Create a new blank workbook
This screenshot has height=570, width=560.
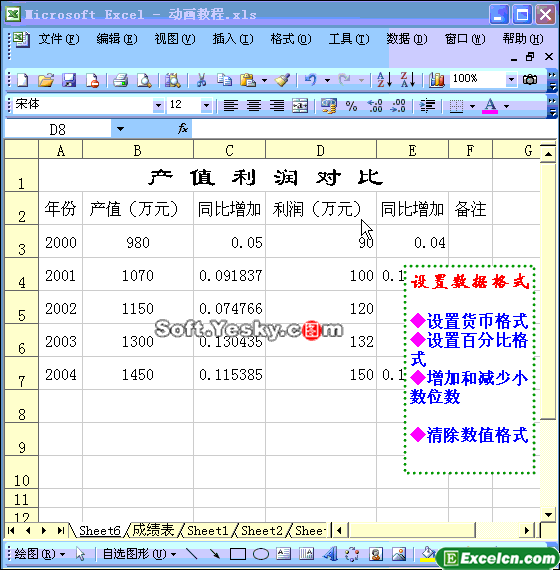click(23, 80)
